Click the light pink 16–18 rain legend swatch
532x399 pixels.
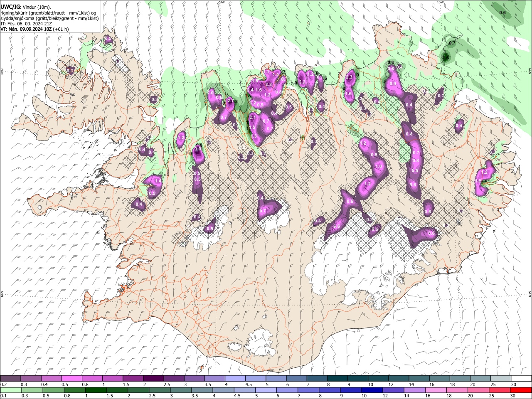tap(436, 390)
